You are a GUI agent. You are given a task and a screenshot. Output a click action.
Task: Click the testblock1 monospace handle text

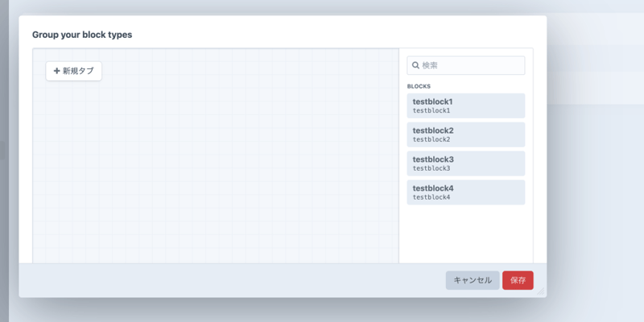pyautogui.click(x=431, y=110)
